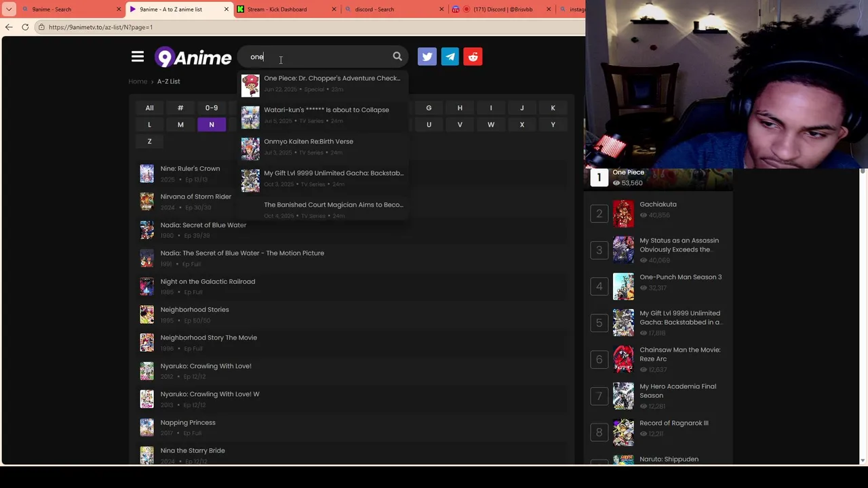Open Nadia: Secret of Blue Water

coord(203,225)
